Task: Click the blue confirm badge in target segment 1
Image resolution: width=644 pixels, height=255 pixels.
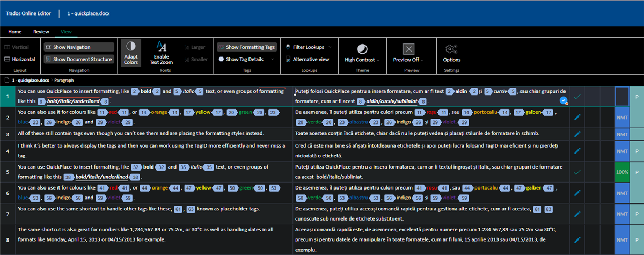Action: (x=562, y=100)
